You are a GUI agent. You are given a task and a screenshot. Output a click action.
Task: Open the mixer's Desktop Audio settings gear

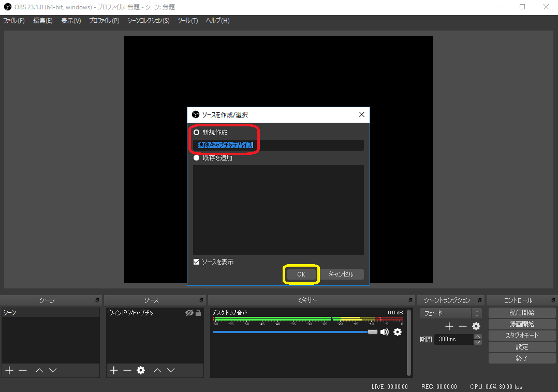[398, 332]
